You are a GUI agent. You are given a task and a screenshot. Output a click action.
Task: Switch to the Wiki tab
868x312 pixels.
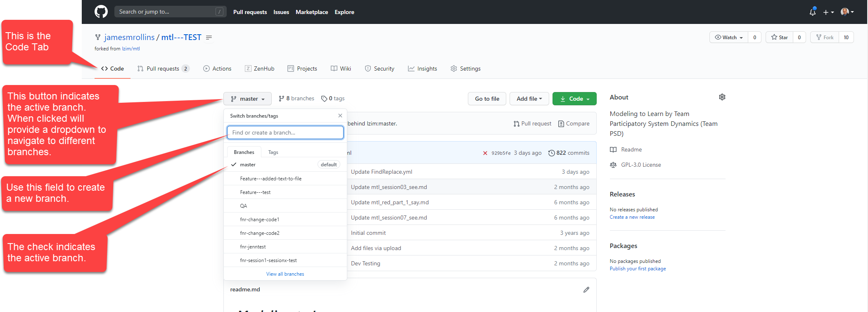click(x=341, y=69)
